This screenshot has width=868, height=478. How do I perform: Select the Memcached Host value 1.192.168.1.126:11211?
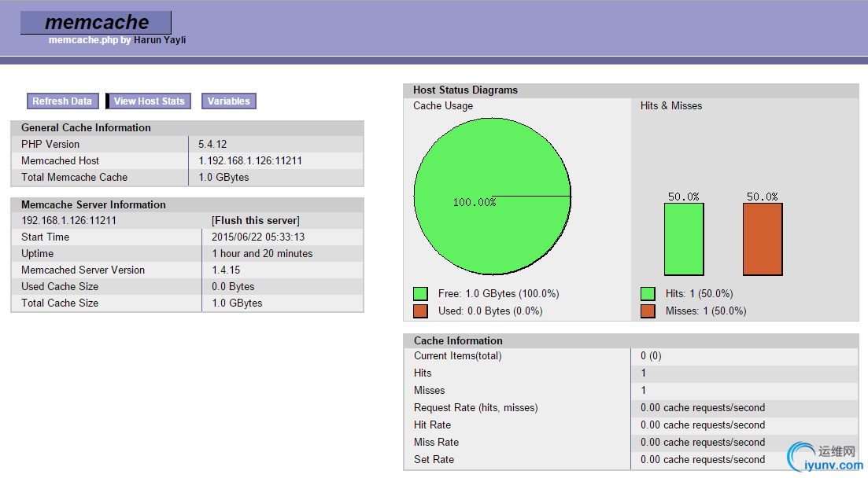pyautogui.click(x=250, y=161)
